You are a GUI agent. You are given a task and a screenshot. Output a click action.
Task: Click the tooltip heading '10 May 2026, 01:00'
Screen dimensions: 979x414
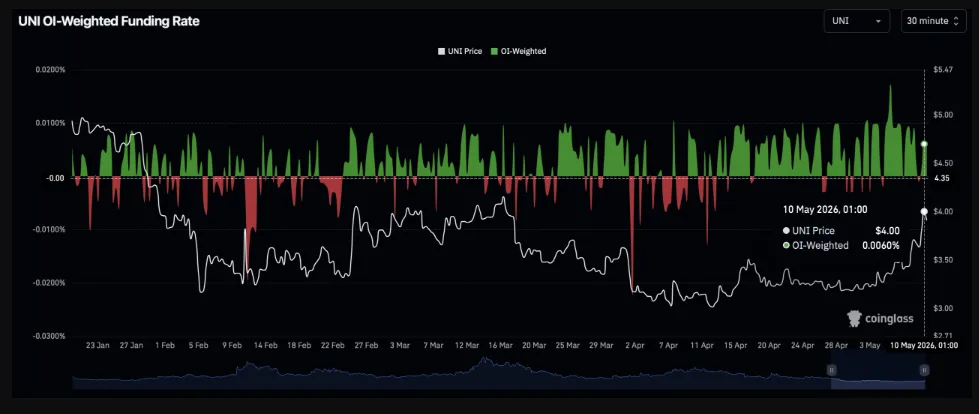pyautogui.click(x=825, y=209)
